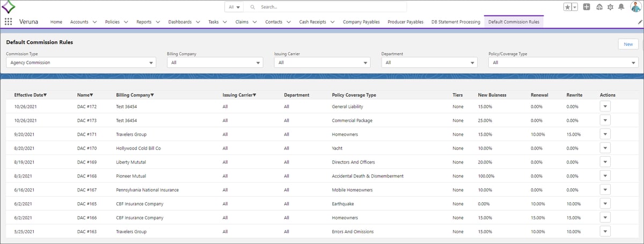This screenshot has height=244, width=644.
Task: Open the search scope All dropdown
Action: (x=235, y=7)
